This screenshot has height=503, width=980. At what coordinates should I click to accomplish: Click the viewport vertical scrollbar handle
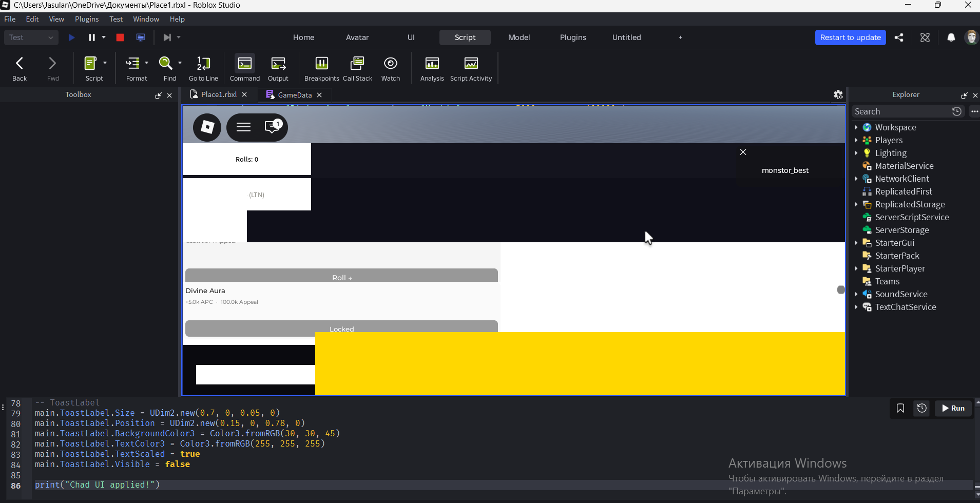coord(841,290)
